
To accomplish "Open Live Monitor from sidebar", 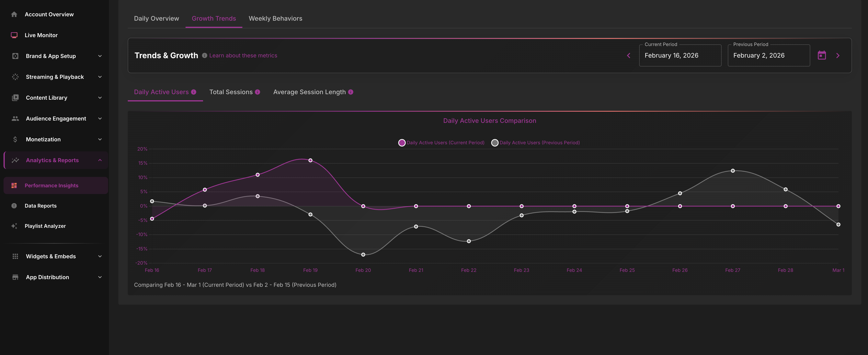I will 41,35.
